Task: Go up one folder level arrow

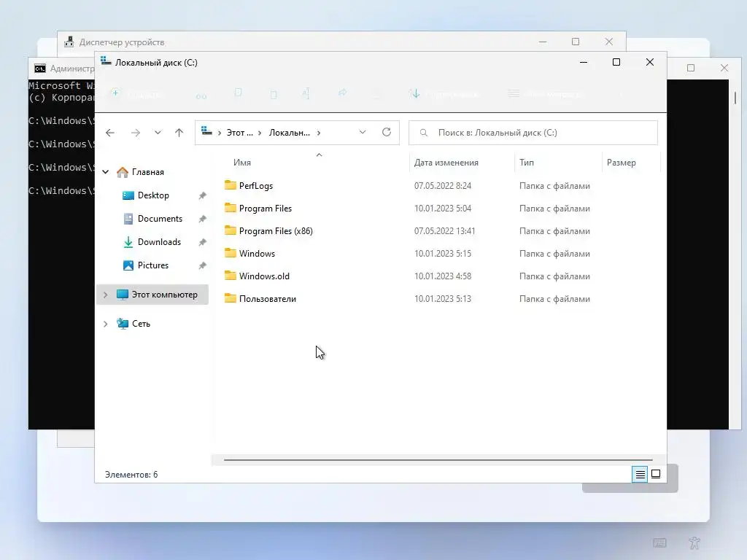Action: point(179,133)
